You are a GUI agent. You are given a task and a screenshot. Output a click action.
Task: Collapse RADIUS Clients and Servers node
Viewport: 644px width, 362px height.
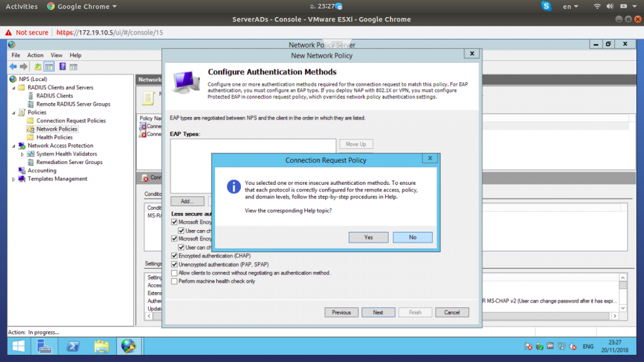tap(14, 88)
